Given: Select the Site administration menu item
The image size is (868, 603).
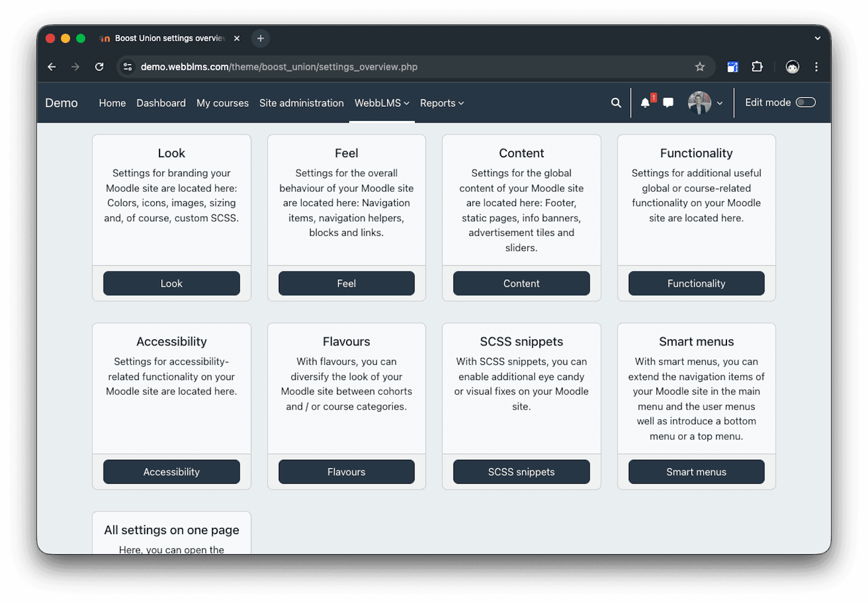Looking at the screenshot, I should pyautogui.click(x=302, y=103).
